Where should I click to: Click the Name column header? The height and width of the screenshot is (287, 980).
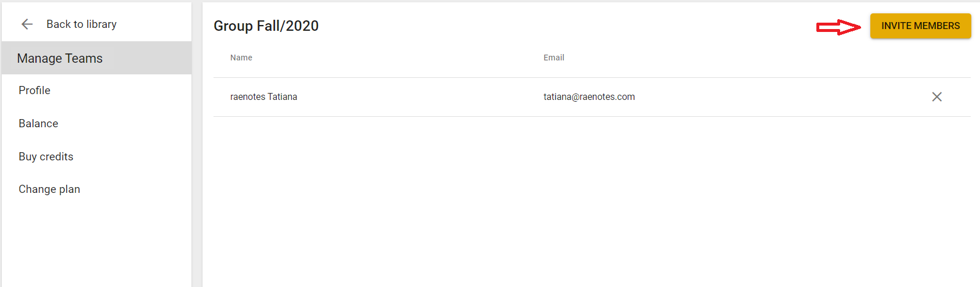point(241,58)
